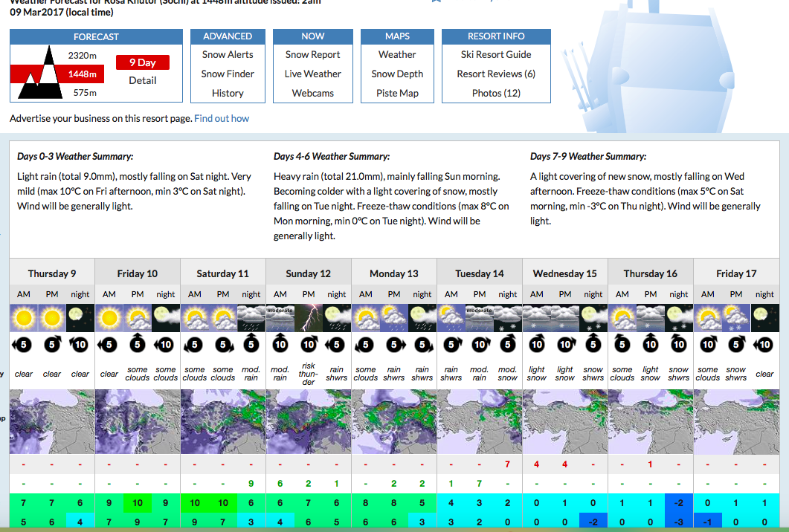Click Sunday 12 PM thunderstorm lightning icon

click(x=309, y=318)
